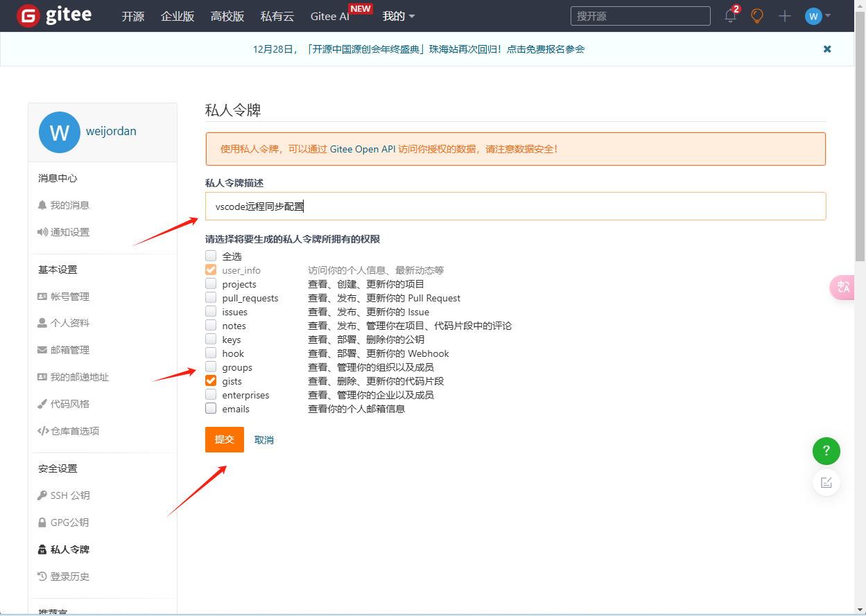The height and width of the screenshot is (616, 866).
Task: Click the 基本设置 sidebar section heading
Action: (58, 270)
